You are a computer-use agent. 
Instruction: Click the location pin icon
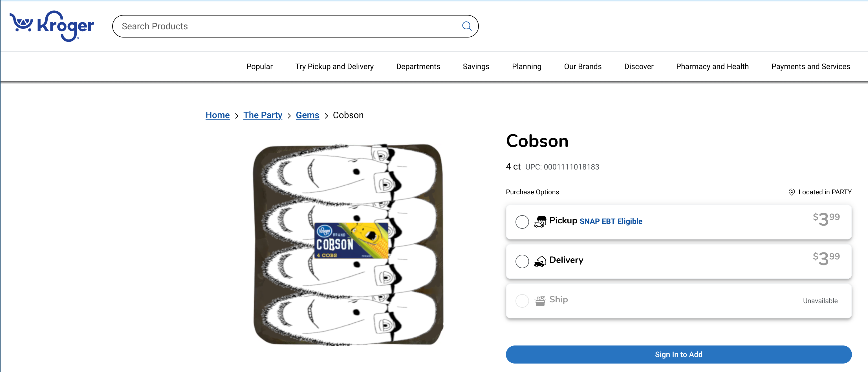pos(792,192)
